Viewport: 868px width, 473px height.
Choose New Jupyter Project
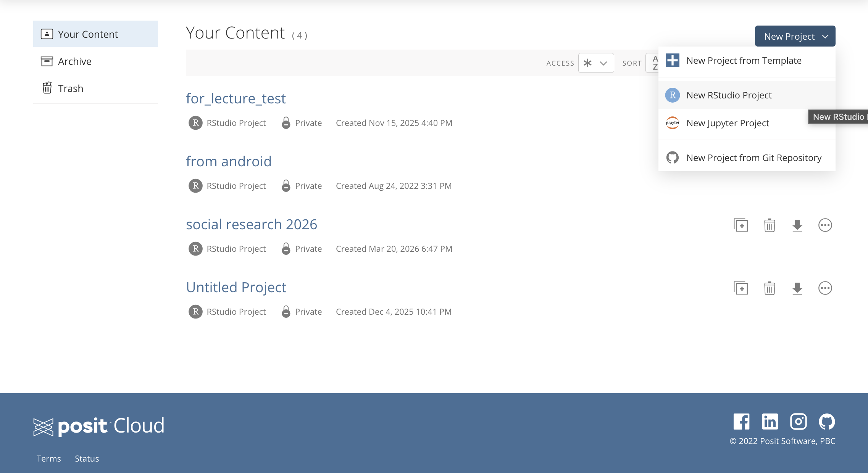(728, 123)
